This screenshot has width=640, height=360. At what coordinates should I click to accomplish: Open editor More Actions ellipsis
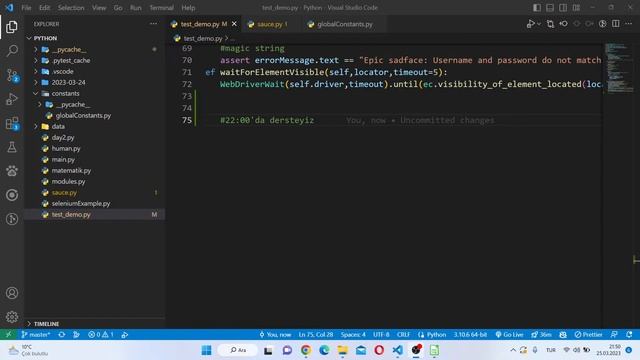(x=629, y=24)
